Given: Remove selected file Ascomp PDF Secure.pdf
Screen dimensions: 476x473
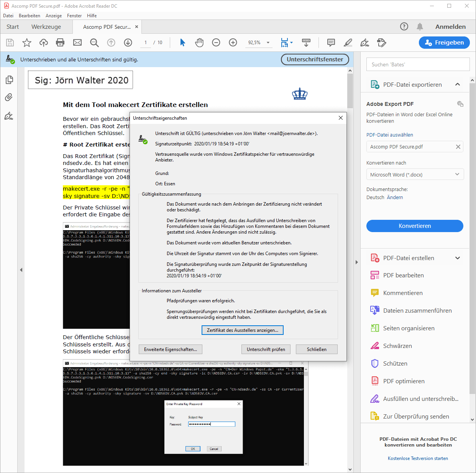Looking at the screenshot, I should click(458, 147).
